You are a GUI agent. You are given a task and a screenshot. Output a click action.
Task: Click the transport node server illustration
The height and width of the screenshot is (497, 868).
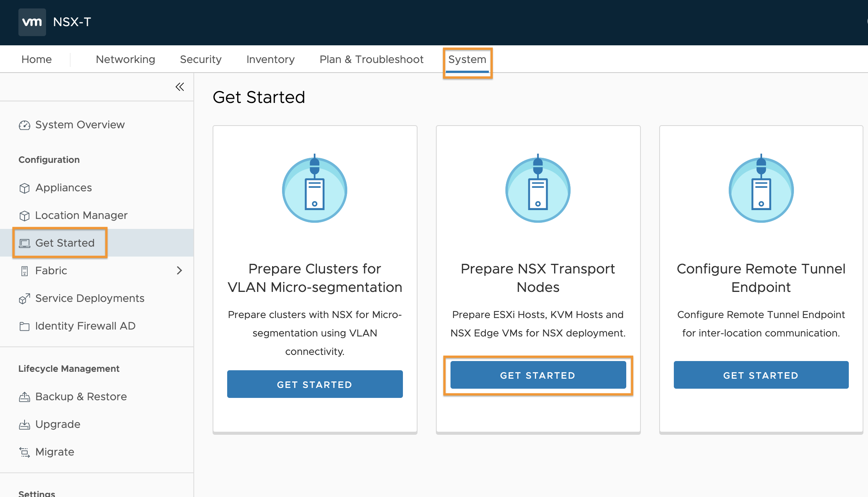538,190
